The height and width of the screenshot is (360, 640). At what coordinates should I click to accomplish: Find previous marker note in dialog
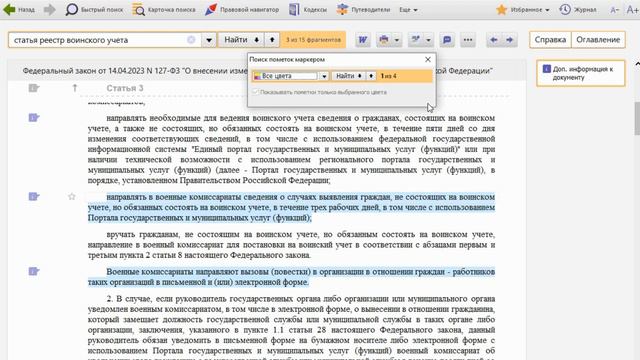click(371, 76)
